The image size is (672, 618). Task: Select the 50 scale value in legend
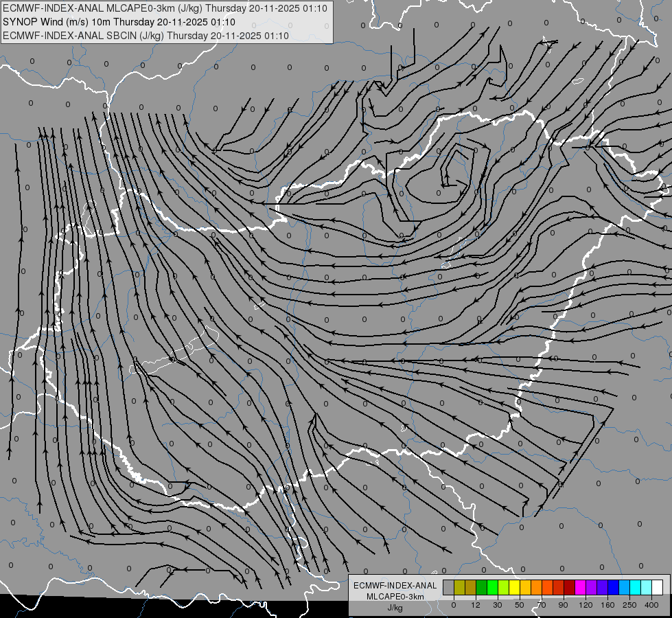pyautogui.click(x=520, y=606)
